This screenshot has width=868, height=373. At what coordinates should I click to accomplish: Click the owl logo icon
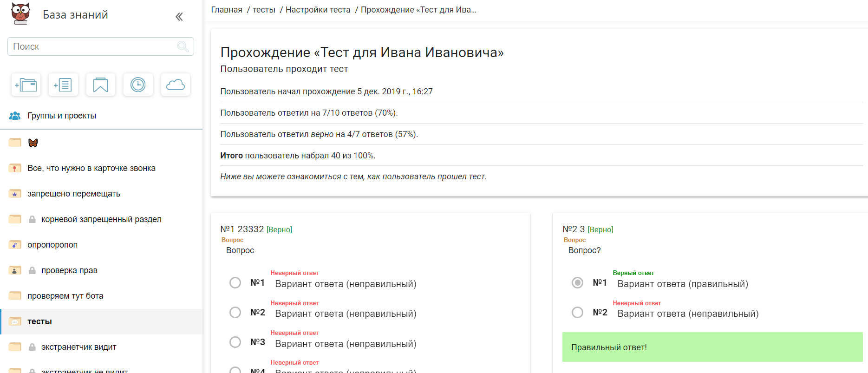(21, 13)
